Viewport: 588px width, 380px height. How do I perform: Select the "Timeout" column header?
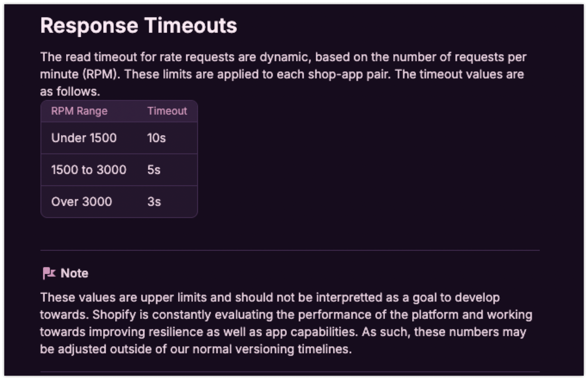(167, 111)
